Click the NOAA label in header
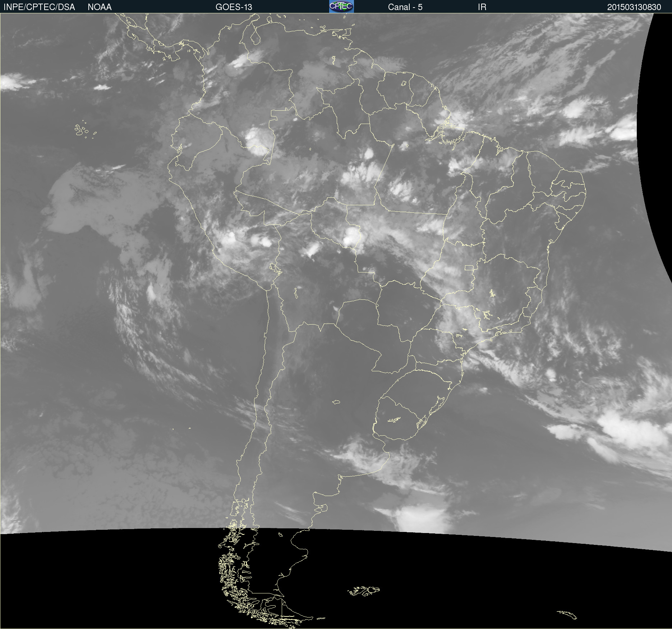 point(100,7)
